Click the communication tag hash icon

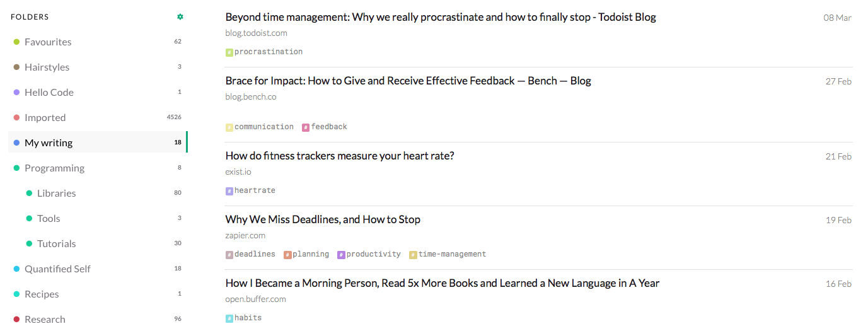pos(229,127)
